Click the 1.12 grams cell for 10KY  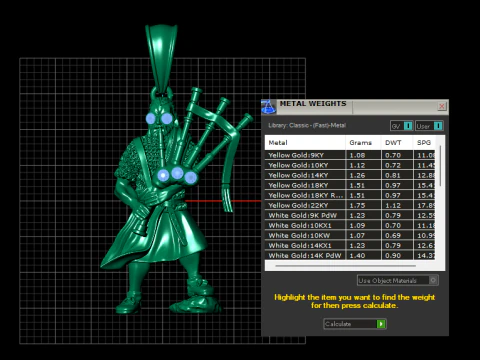pyautogui.click(x=363, y=165)
